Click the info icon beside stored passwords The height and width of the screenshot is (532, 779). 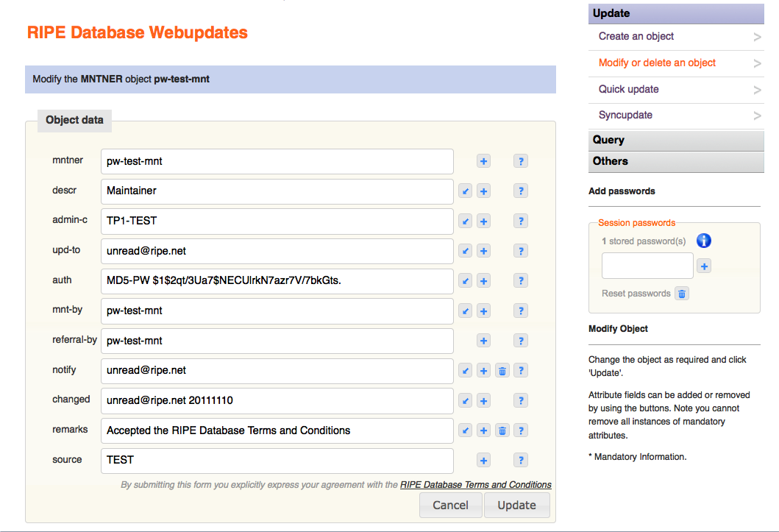[x=704, y=240]
